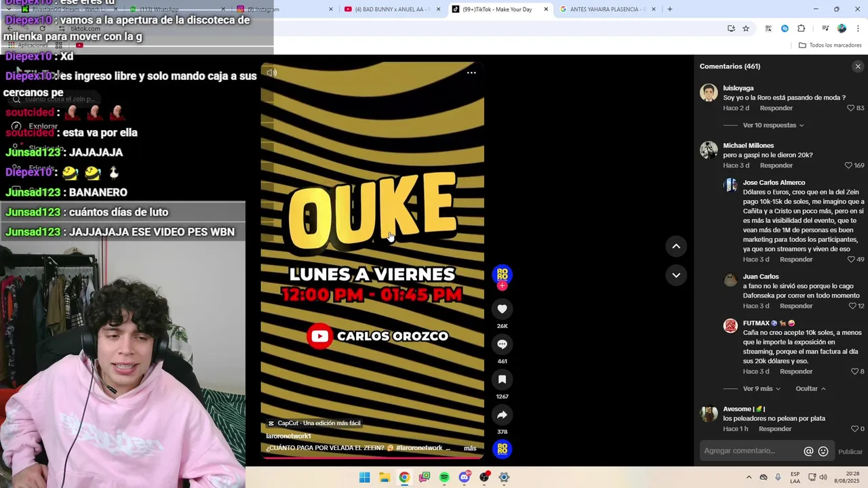Like Michael Millones' comment
This screenshot has height=488, width=868.
848,165
